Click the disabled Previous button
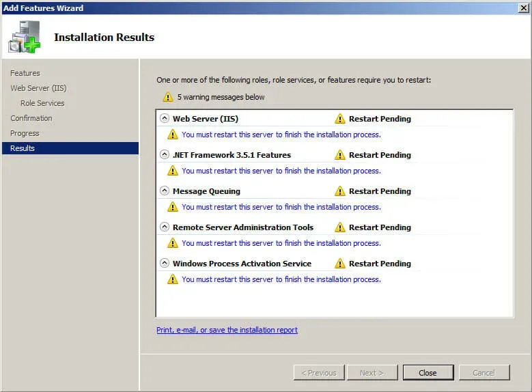This screenshot has height=392, width=532. [319, 373]
